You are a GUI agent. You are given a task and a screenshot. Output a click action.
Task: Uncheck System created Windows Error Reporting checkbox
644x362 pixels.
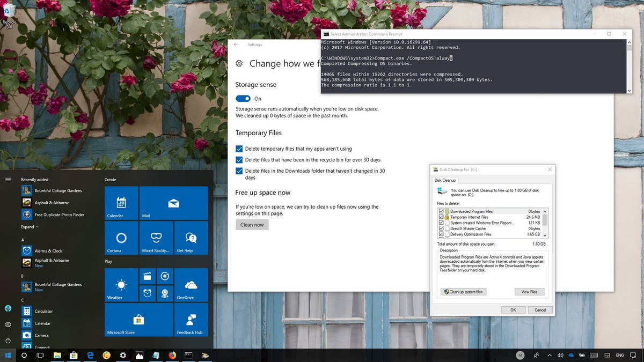point(442,223)
